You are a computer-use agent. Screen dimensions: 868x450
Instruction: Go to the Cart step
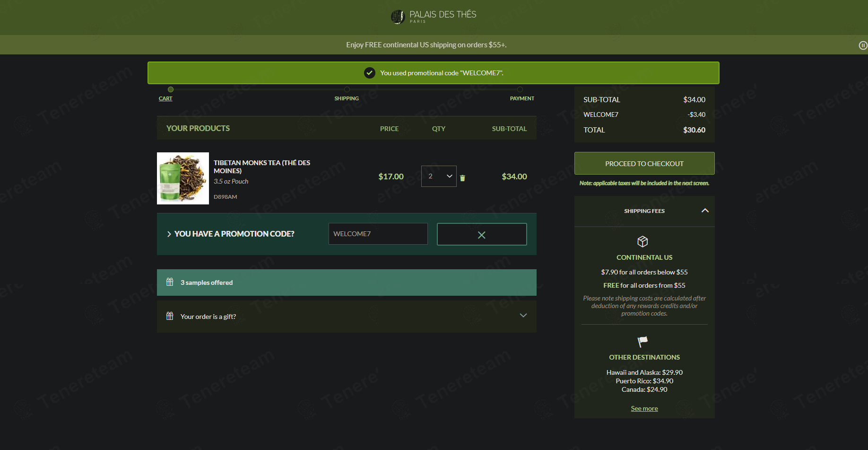(165, 98)
